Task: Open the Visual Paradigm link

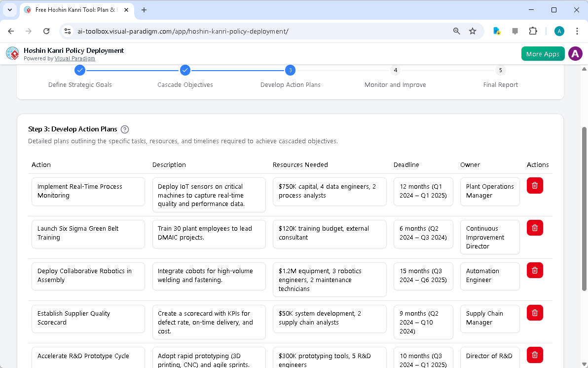Action: [x=75, y=58]
